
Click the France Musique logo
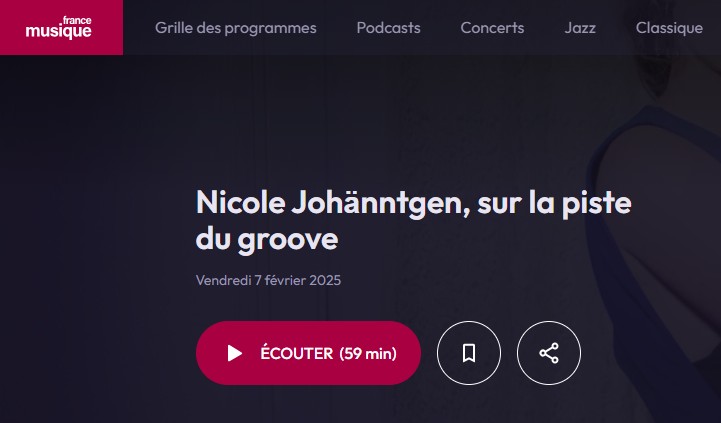tap(58, 27)
